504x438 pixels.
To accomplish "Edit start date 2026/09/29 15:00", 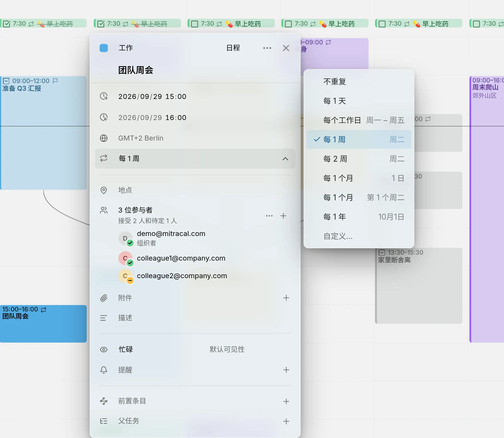I will [152, 96].
